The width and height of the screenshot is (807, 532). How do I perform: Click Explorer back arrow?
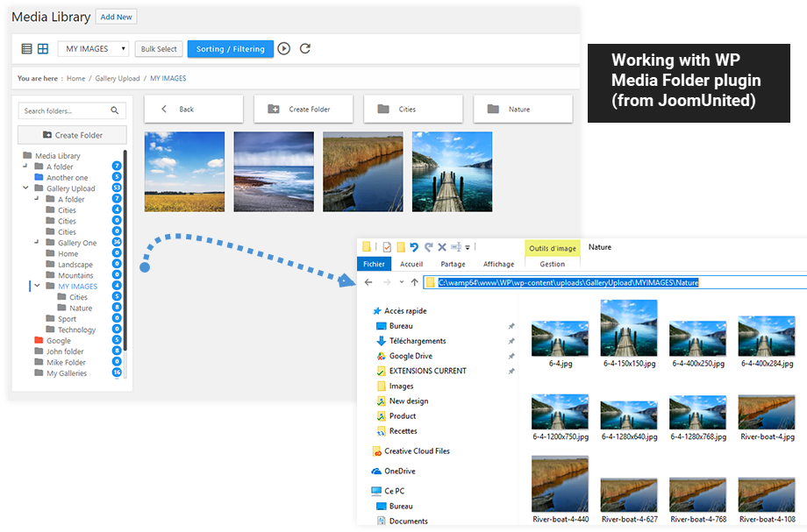[x=368, y=282]
